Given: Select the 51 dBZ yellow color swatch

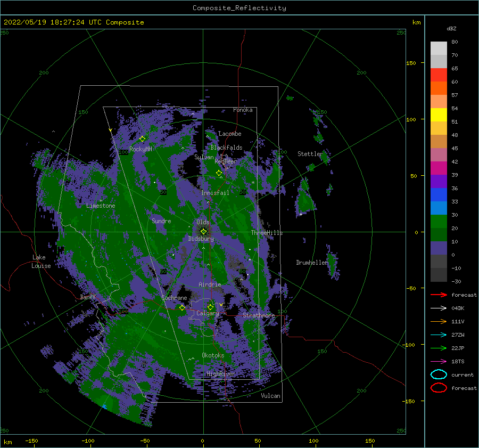Looking at the screenshot, I should point(439,115).
